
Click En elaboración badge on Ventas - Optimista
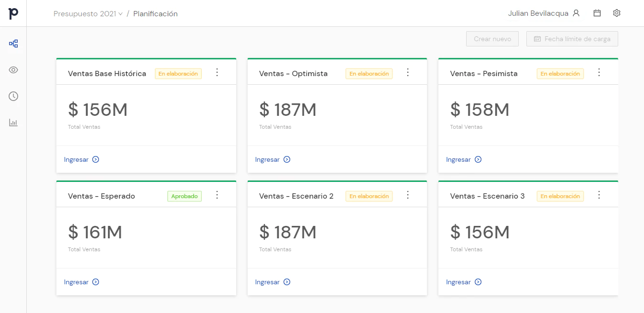(x=369, y=74)
